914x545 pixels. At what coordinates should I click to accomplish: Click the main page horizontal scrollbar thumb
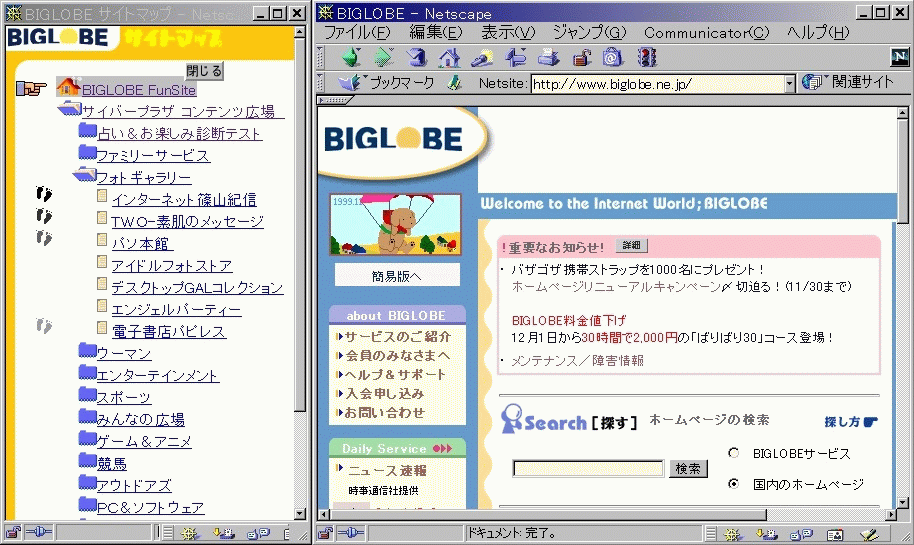click(x=548, y=515)
